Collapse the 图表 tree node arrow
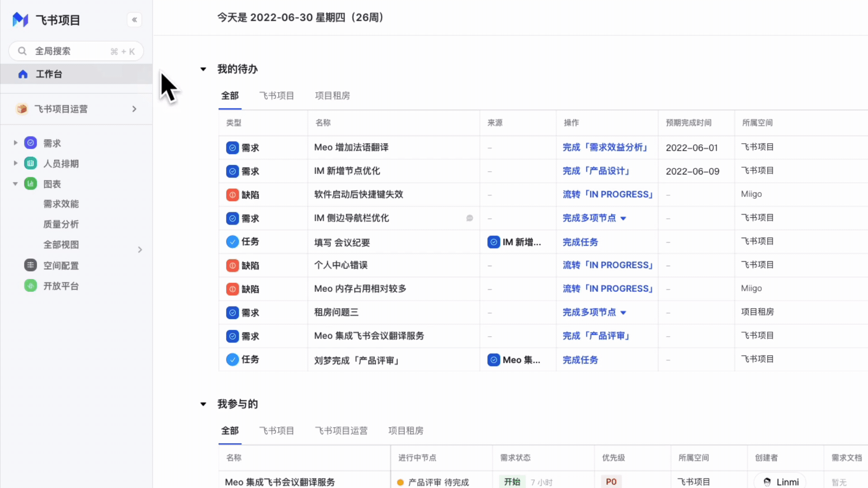 (x=15, y=184)
